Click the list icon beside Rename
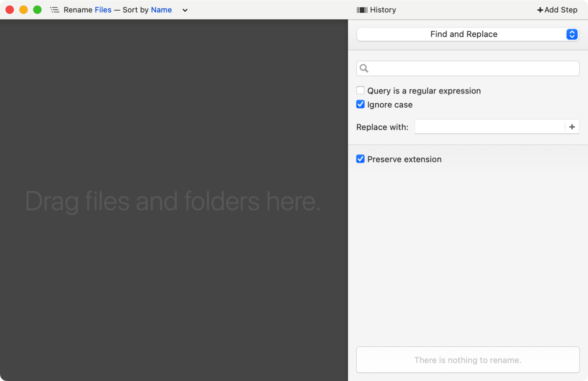The height and width of the screenshot is (381, 588). [x=54, y=10]
